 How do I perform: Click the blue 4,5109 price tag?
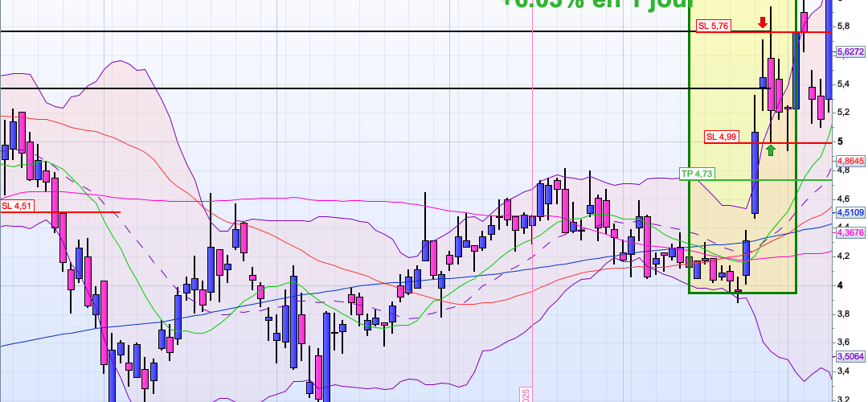(850, 212)
